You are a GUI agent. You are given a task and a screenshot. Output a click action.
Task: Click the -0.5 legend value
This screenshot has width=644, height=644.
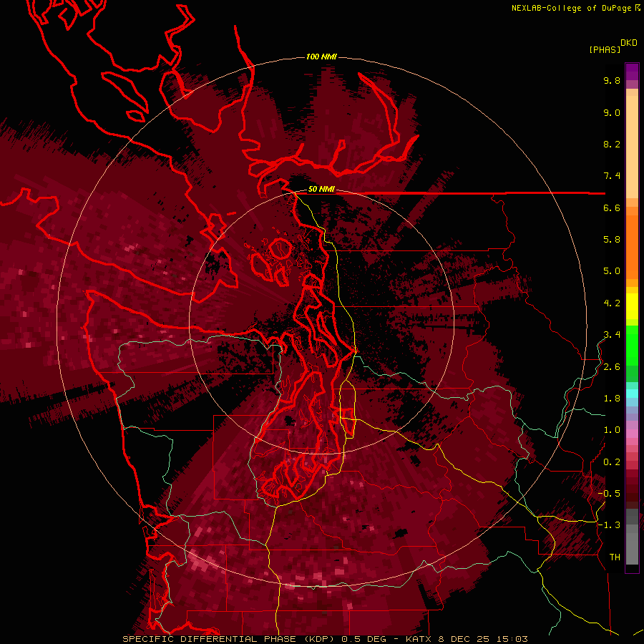coord(609,494)
